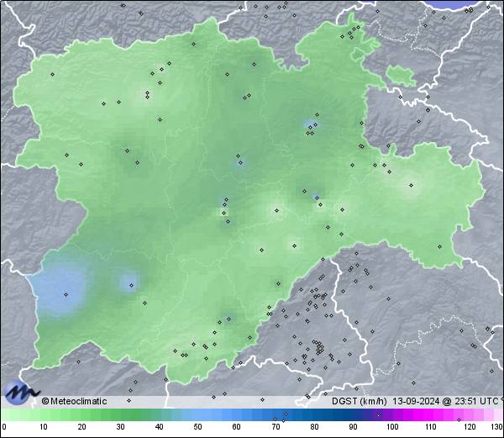The width and height of the screenshot is (504, 438).
Task: Click the station marker inside the large southwest blue patch
Action: point(66,293)
